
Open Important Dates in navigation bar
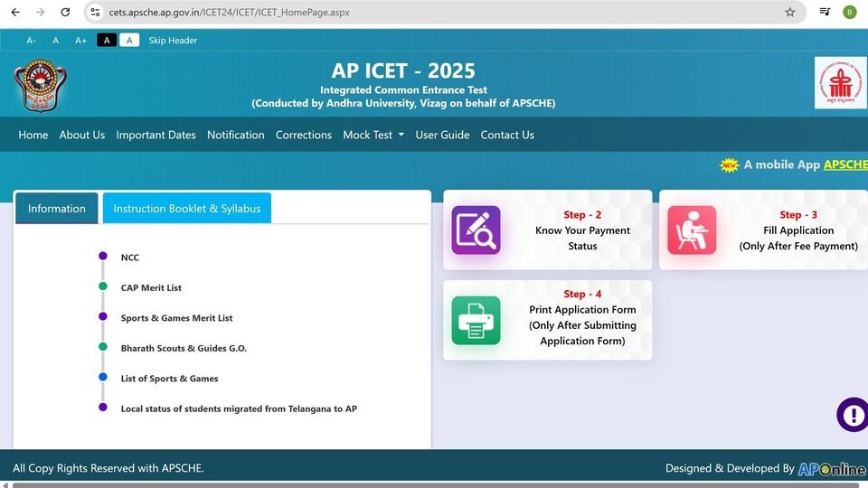[156, 135]
